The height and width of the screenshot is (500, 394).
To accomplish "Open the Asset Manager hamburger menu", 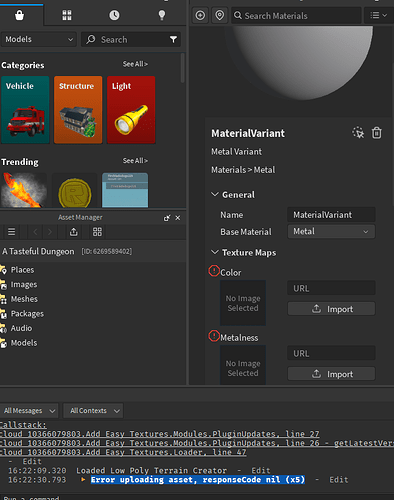I will [12, 232].
